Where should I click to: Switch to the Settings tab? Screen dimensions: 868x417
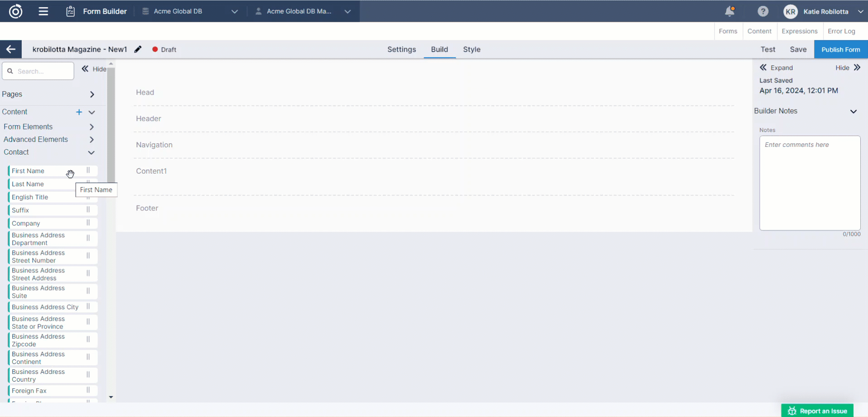401,49
